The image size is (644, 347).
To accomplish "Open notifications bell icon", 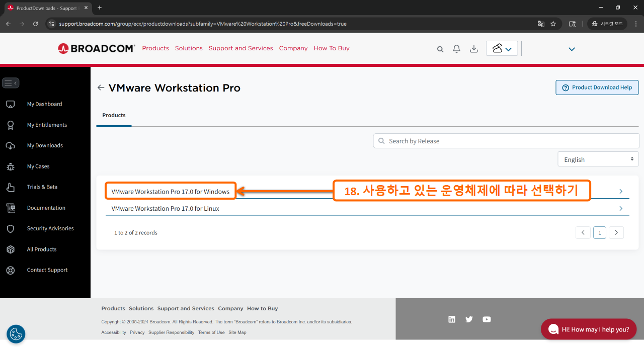I will coord(456,49).
